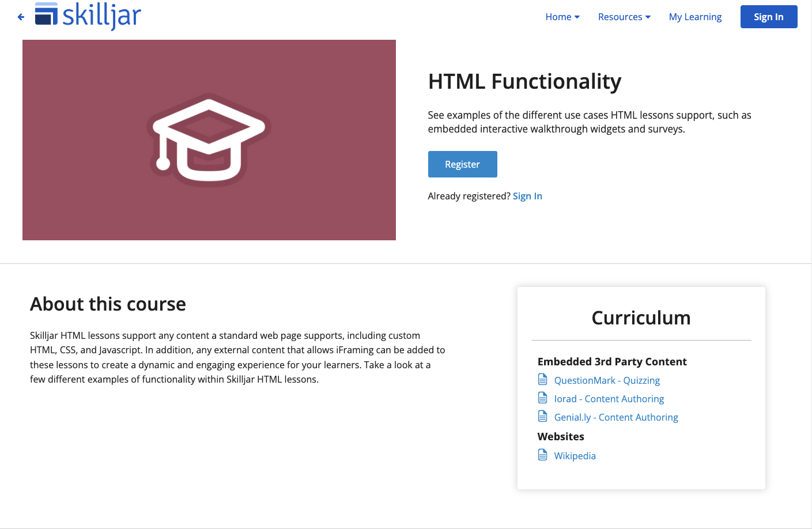Open the My Learning menu item
The width and height of the screenshot is (812, 529).
(x=695, y=17)
